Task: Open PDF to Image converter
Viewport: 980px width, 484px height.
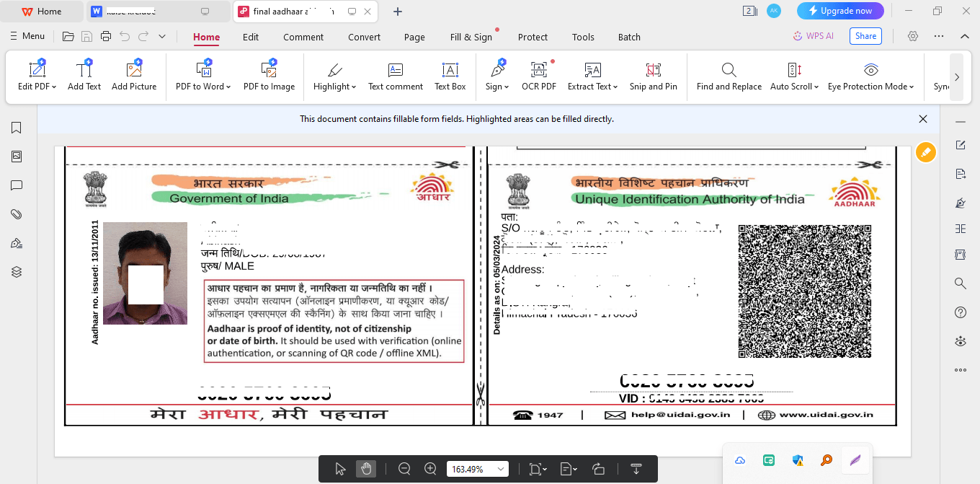Action: click(x=269, y=75)
